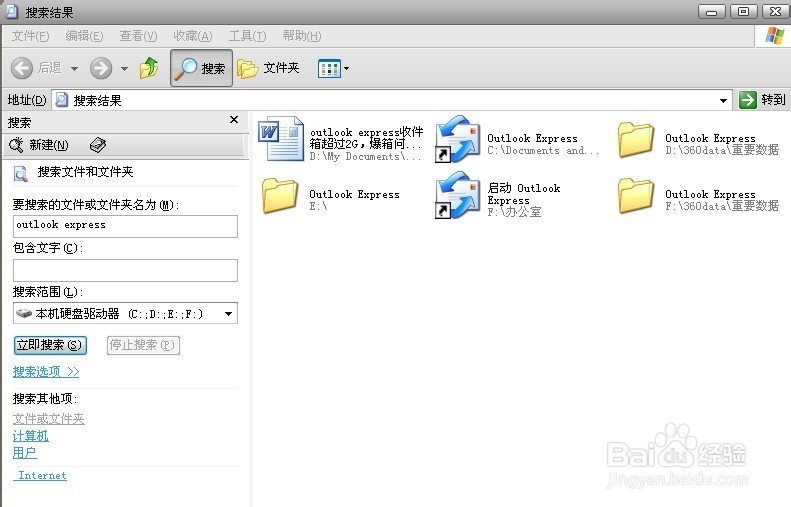
Task: Click the Forward arrow icon
Action: 101,68
